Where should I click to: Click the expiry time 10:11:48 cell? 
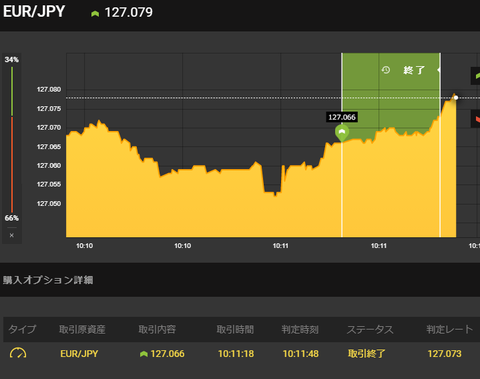click(x=301, y=354)
